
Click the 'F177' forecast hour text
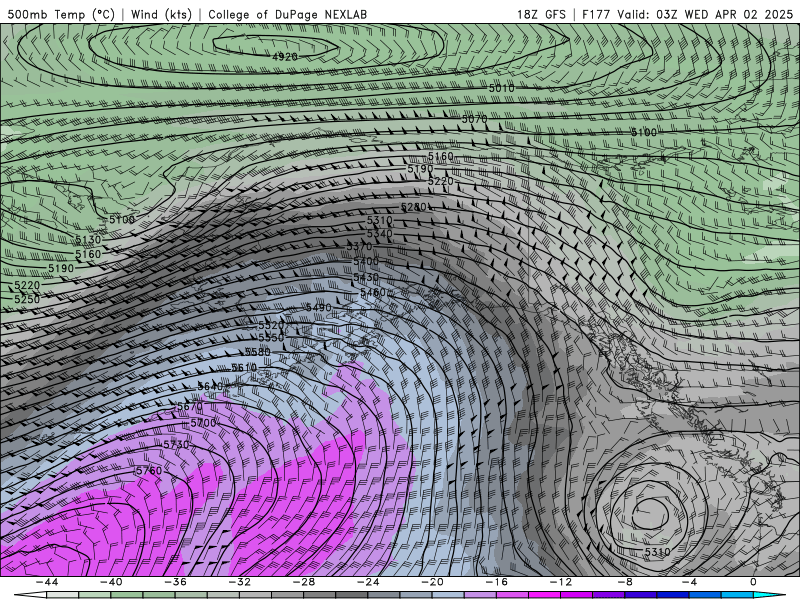pos(597,14)
